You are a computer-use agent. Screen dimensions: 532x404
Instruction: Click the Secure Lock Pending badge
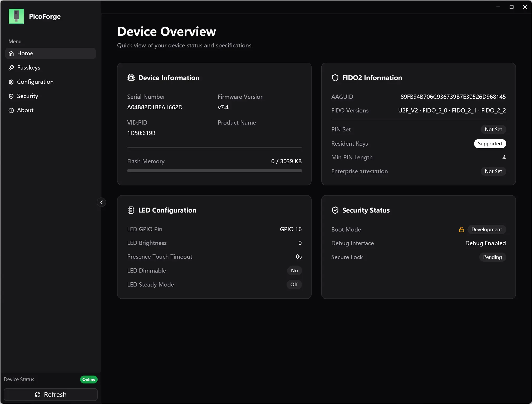point(492,257)
